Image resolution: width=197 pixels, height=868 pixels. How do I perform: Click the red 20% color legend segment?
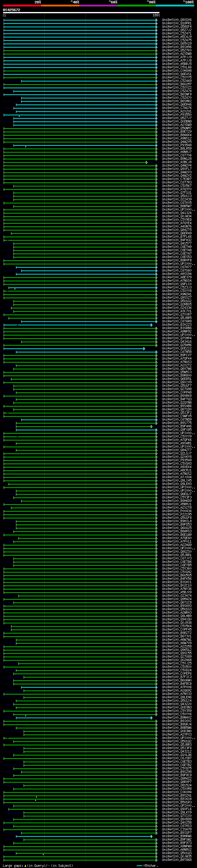22,6
